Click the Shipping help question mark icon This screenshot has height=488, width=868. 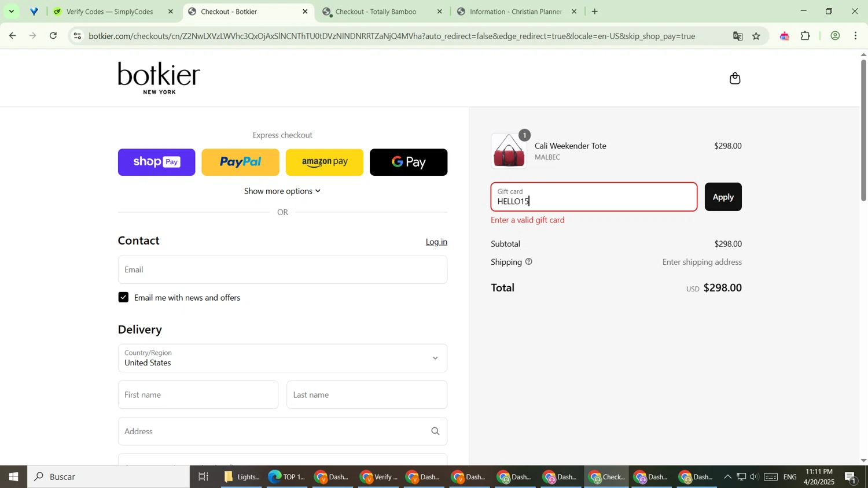pos(528,262)
